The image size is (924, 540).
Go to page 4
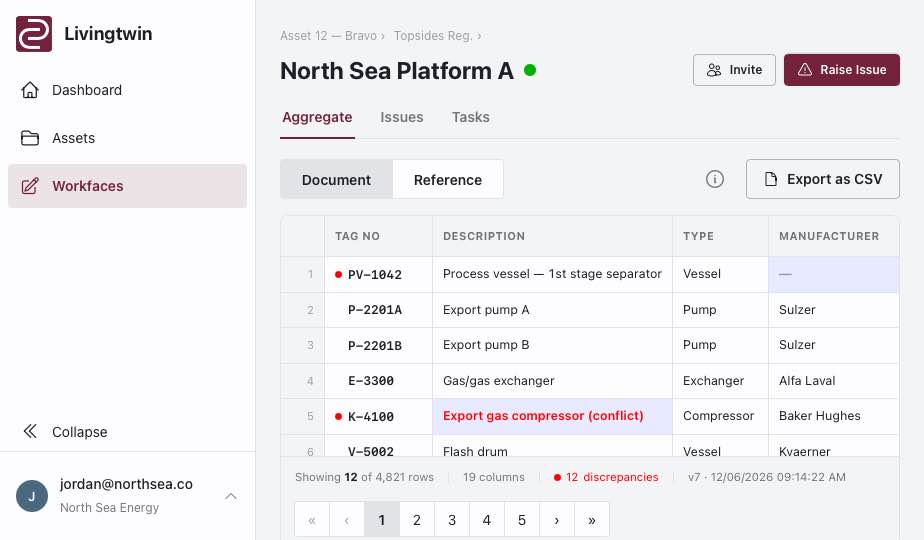coord(487,519)
